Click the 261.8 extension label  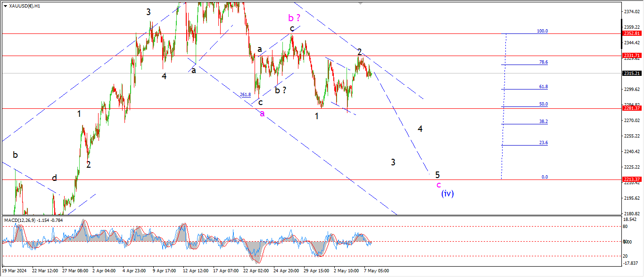(245, 95)
